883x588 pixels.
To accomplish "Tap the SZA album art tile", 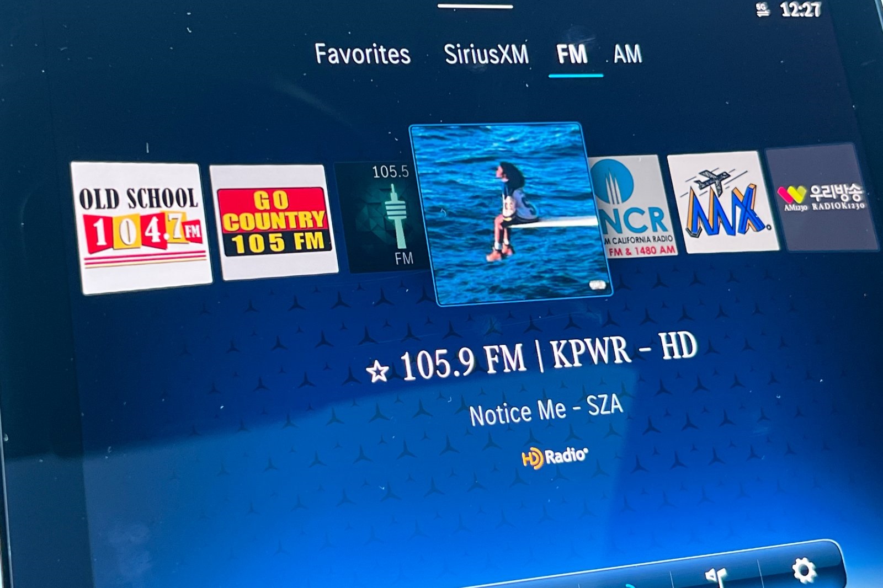I will pos(510,214).
